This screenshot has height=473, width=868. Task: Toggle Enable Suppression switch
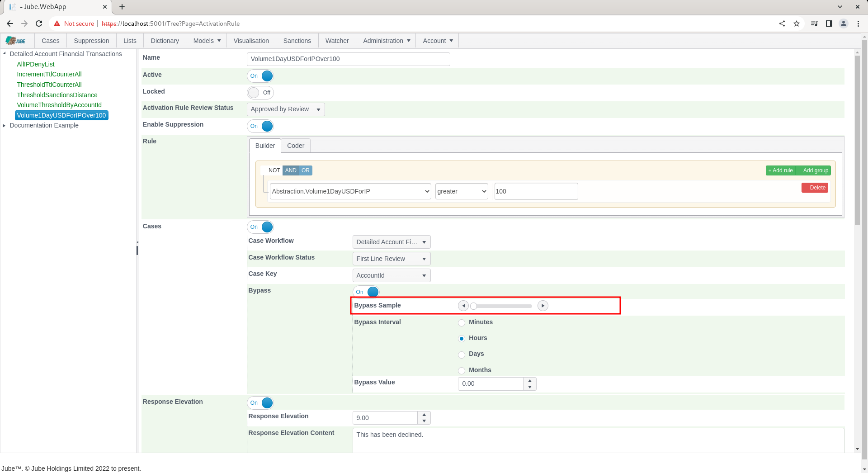pyautogui.click(x=260, y=126)
